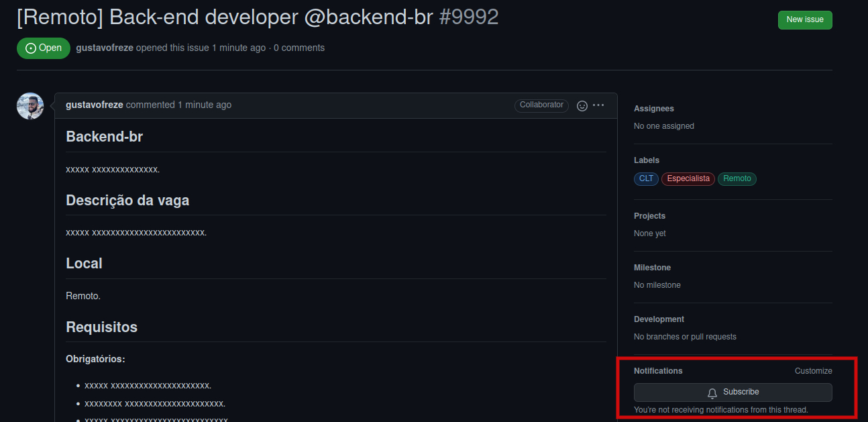The image size is (868, 422).
Task: Click the 'Remoto.' paragraph text
Action: click(x=83, y=296)
